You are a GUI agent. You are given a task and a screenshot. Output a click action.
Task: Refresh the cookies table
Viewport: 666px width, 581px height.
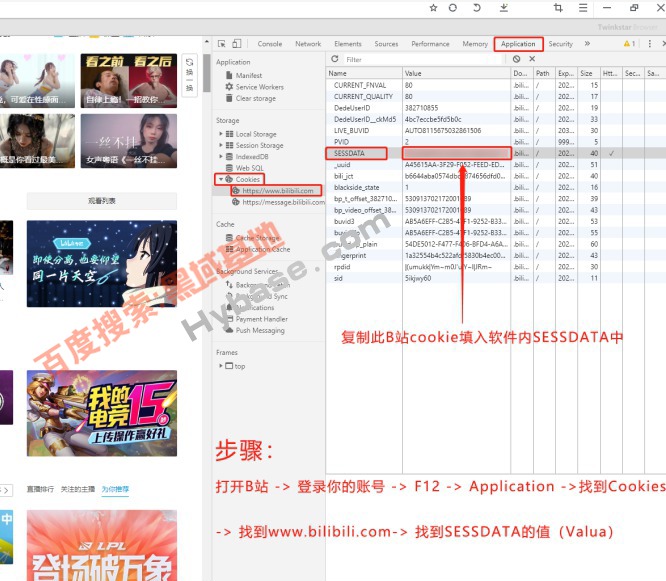click(x=335, y=59)
